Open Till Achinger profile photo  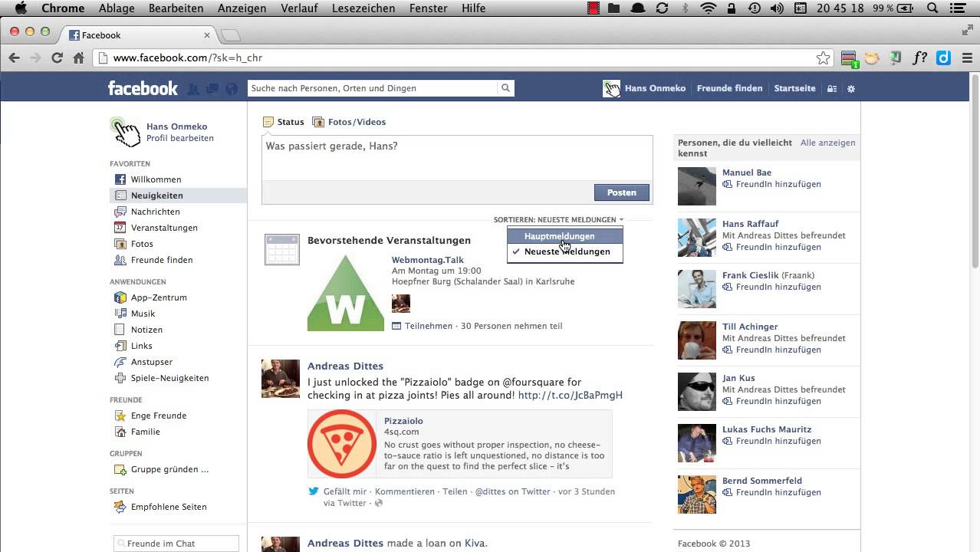point(697,340)
